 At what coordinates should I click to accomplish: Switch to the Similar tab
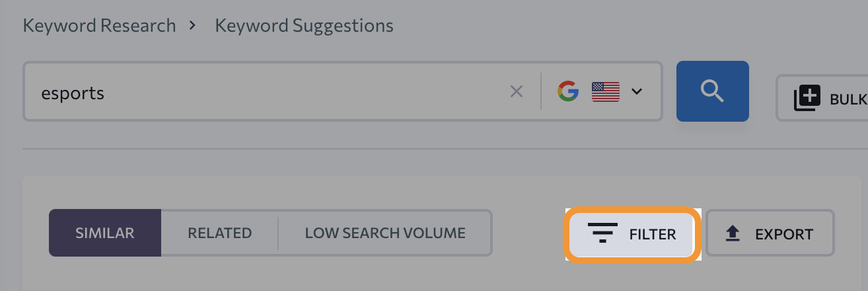click(x=105, y=233)
